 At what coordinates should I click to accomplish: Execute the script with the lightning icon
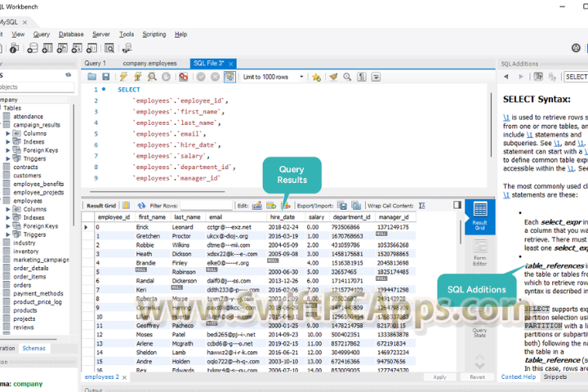123,77
